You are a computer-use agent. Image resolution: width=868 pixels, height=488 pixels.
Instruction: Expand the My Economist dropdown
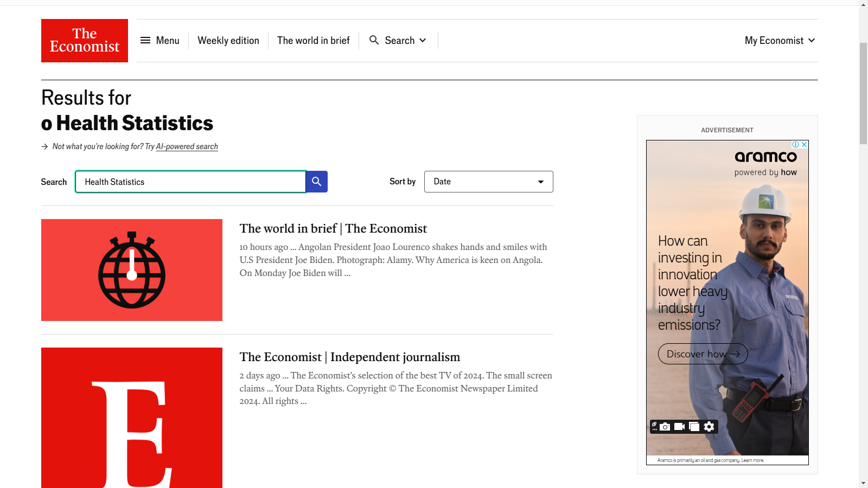780,41
